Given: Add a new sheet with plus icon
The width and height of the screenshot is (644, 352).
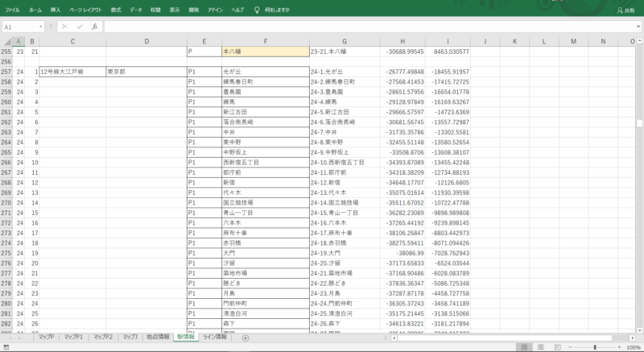Looking at the screenshot, I should point(246,338).
